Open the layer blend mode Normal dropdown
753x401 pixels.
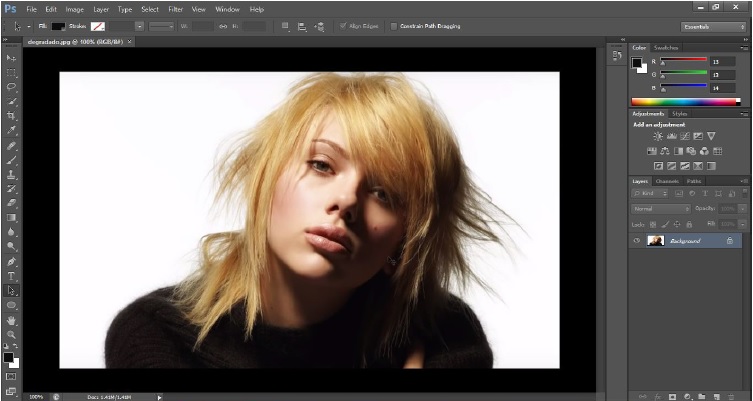pyautogui.click(x=660, y=208)
